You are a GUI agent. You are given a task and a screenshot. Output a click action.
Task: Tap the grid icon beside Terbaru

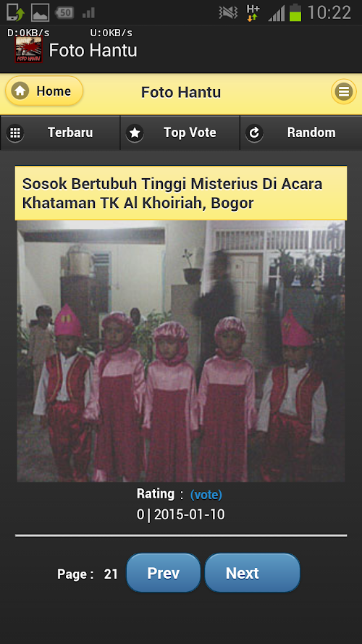pos(15,133)
